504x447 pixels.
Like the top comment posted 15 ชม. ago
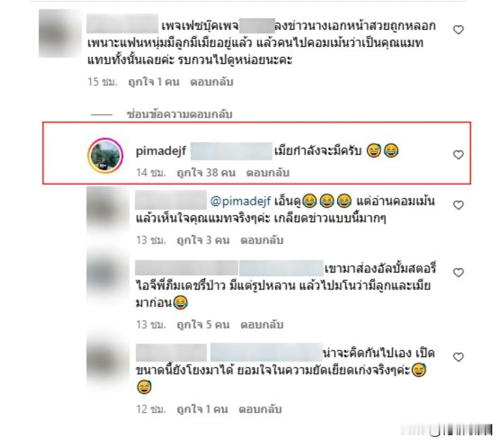(x=458, y=30)
